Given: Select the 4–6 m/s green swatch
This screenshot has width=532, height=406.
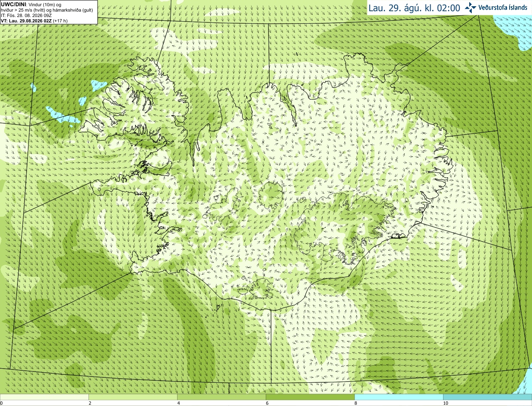Looking at the screenshot, I should pos(221,397).
